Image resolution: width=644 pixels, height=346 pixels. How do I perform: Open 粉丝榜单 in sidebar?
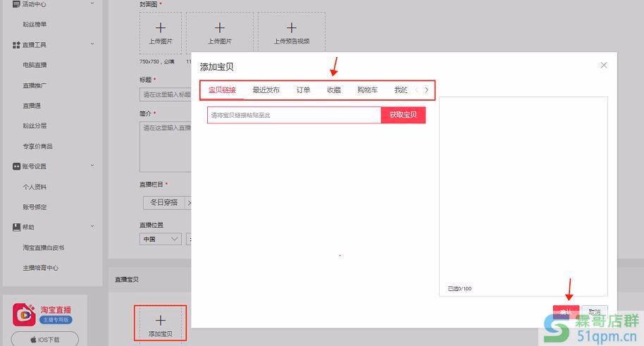click(35, 24)
